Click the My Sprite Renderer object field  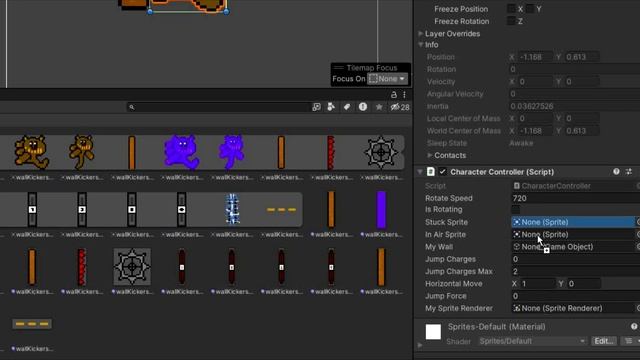[573, 308]
